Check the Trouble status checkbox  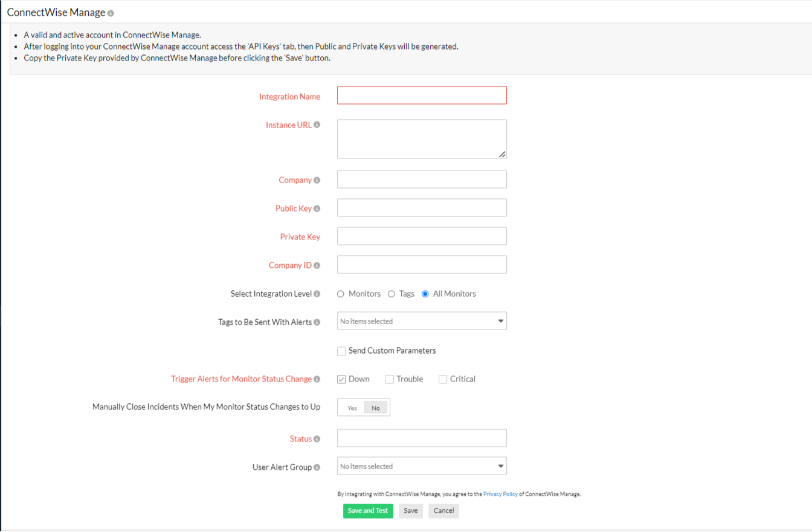(390, 380)
